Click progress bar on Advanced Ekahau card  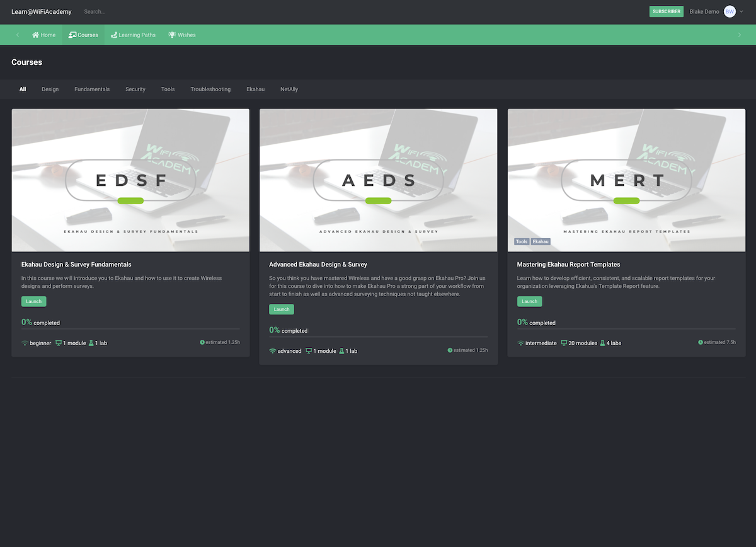[x=379, y=337]
